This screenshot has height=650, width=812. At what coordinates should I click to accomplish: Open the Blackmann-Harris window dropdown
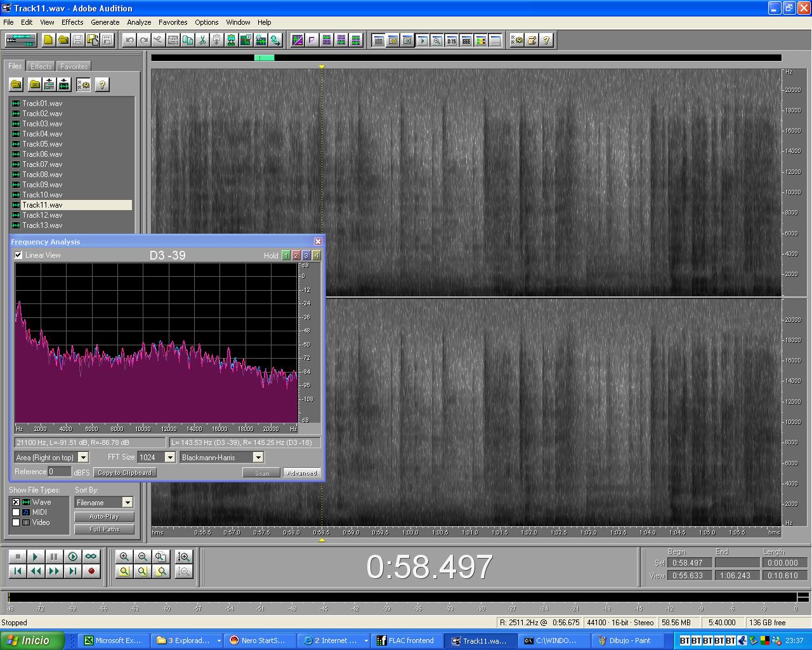(x=258, y=457)
